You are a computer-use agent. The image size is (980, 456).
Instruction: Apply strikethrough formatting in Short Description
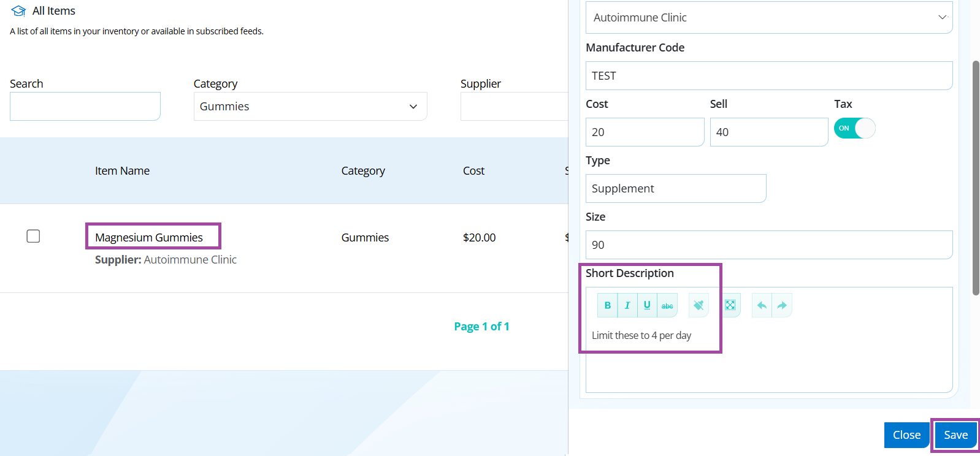pos(667,305)
